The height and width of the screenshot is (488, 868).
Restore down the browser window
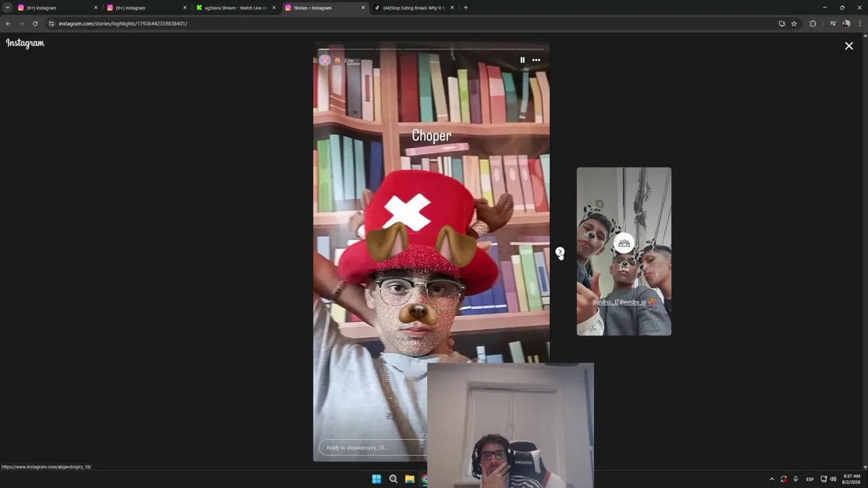(x=842, y=7)
